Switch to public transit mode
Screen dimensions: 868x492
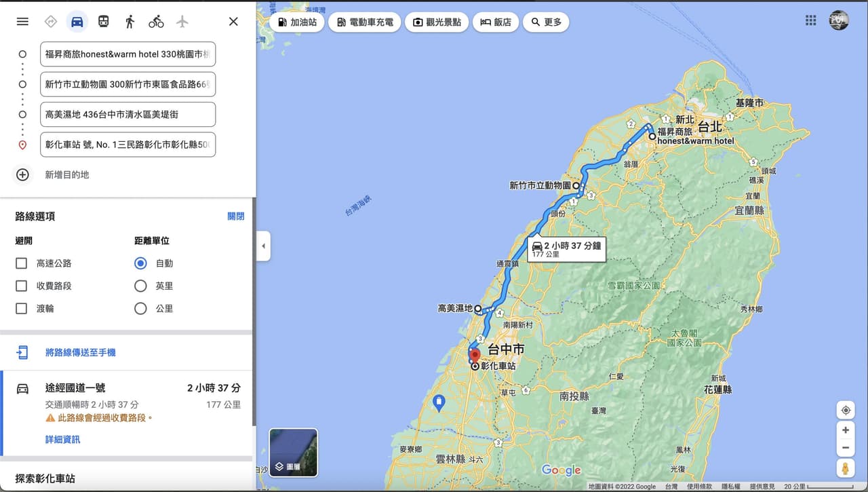(103, 22)
